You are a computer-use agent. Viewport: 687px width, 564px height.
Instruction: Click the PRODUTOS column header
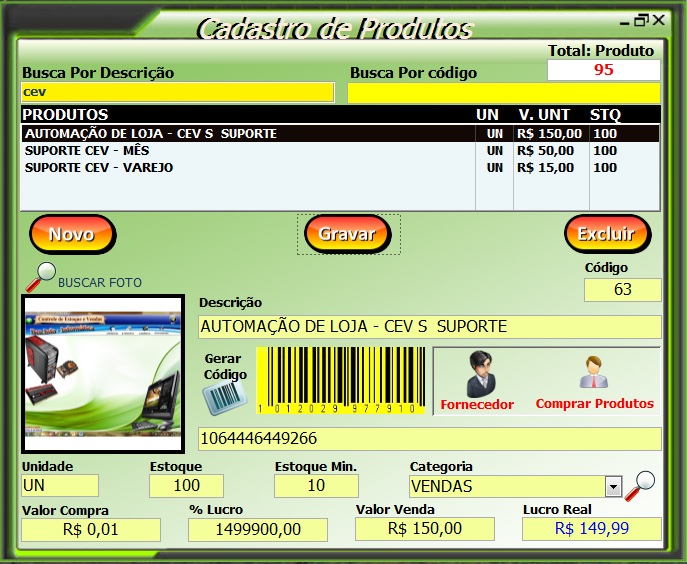coord(65,115)
